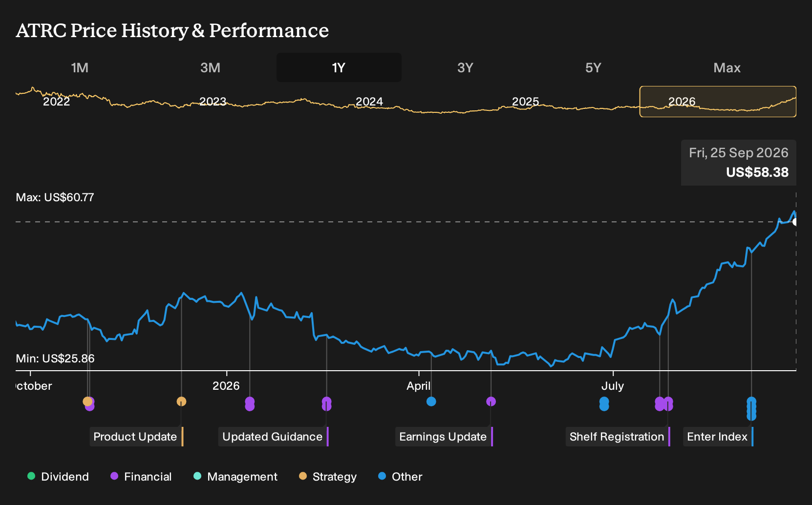Show the Max time range
Image resolution: width=812 pixels, height=505 pixels.
click(727, 67)
